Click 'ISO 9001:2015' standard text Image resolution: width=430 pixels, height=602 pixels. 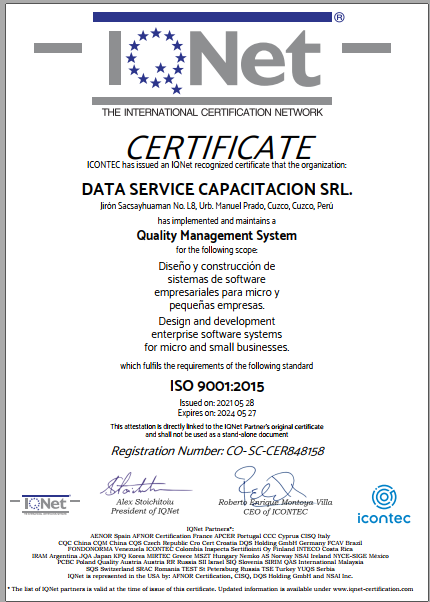pos(217,386)
